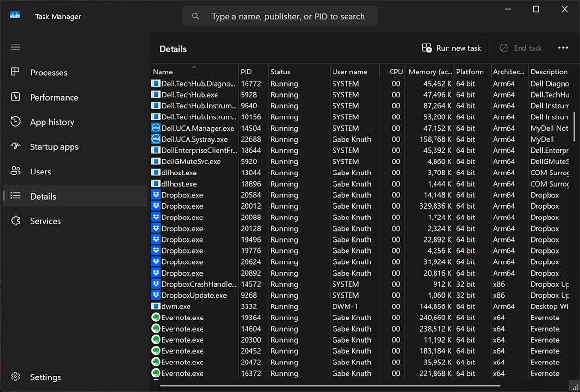580x392 pixels.
Task: Click the search box for processes
Action: pos(288,16)
